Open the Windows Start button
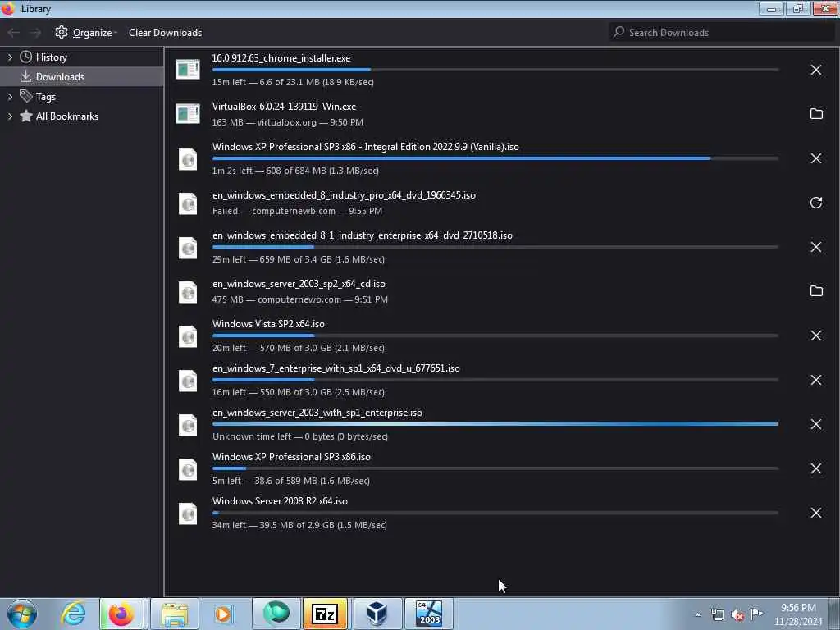This screenshot has width=840, height=630. point(22,614)
